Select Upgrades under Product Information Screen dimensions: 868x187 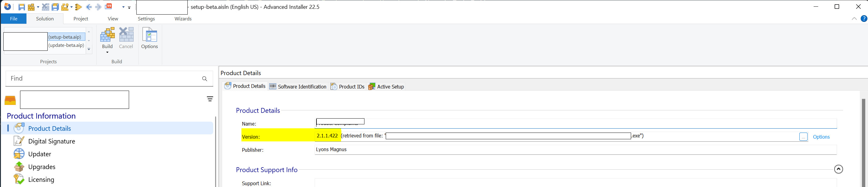click(41, 167)
